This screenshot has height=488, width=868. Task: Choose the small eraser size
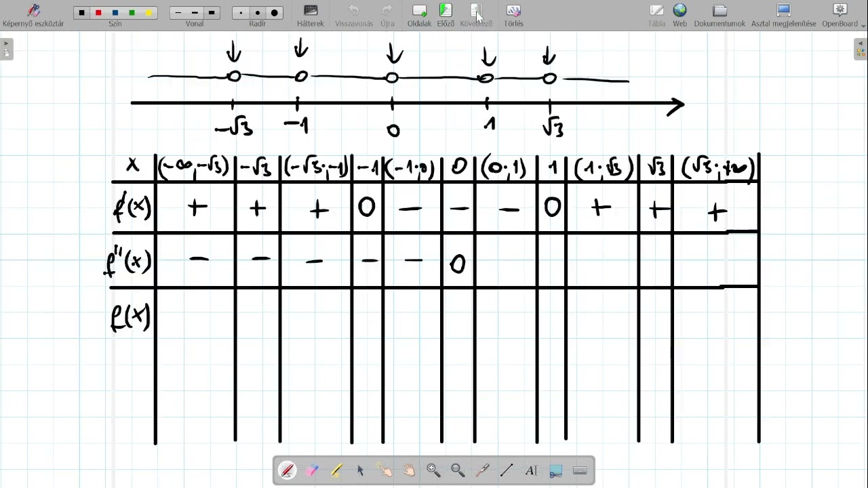(x=241, y=13)
